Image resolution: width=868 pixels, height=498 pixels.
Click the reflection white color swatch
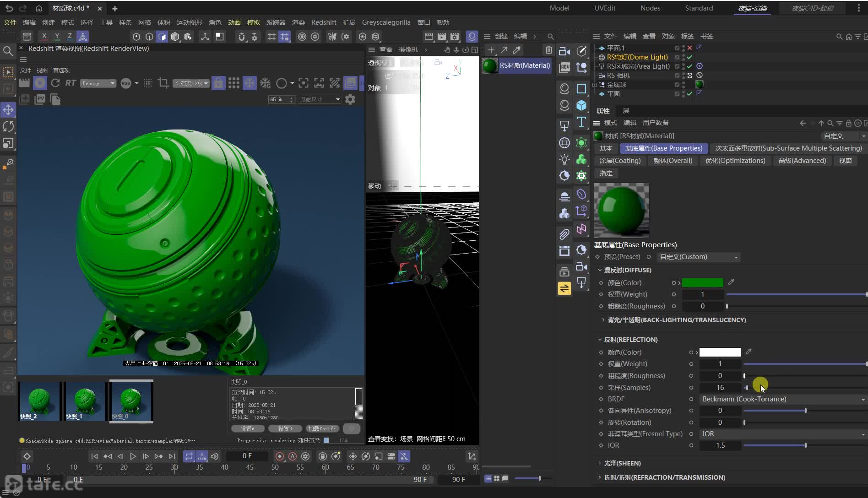coord(720,352)
